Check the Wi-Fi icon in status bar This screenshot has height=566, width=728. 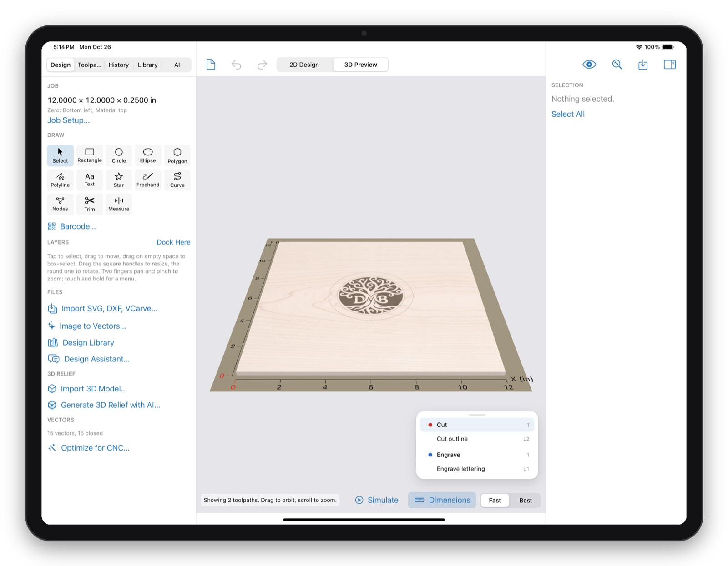click(x=639, y=47)
